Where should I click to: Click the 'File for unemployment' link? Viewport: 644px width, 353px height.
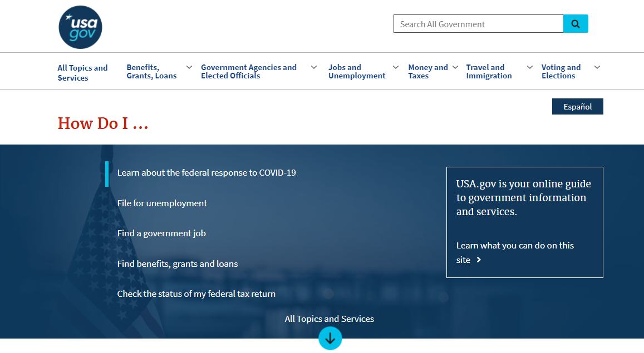[162, 203]
